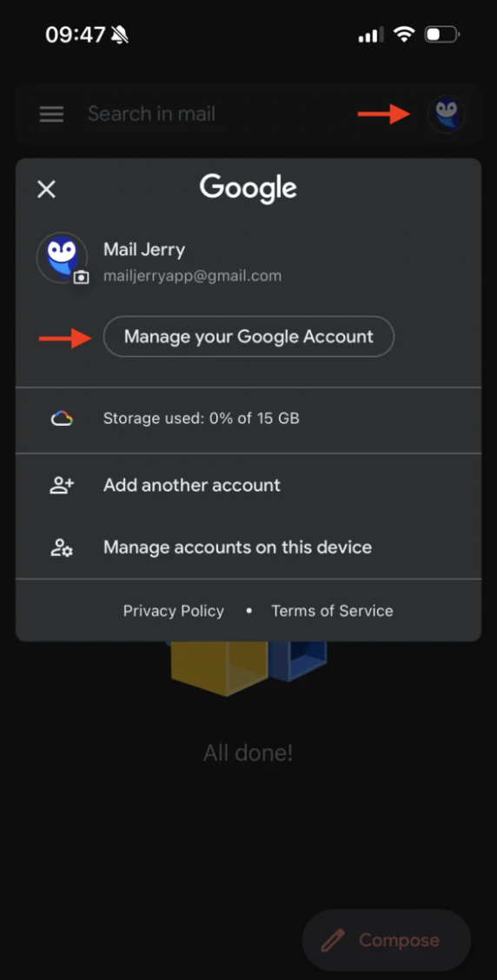Click the Mail Jerry owl profile picture
This screenshot has width=497, height=980.
pos(62,257)
